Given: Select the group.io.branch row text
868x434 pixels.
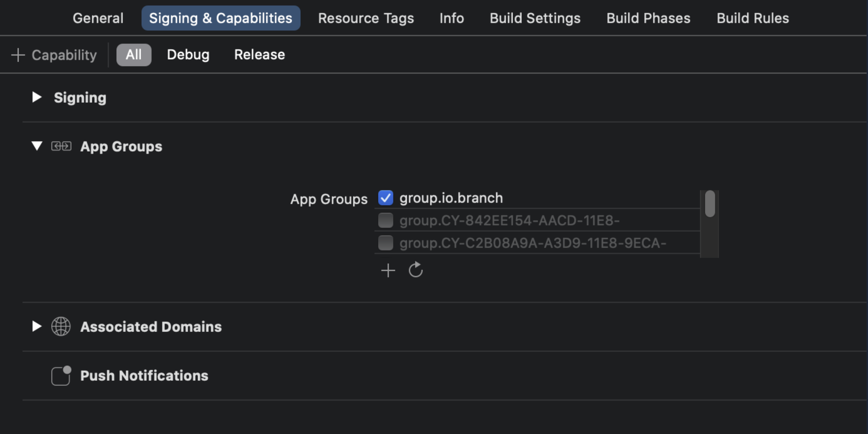Looking at the screenshot, I should coord(451,198).
